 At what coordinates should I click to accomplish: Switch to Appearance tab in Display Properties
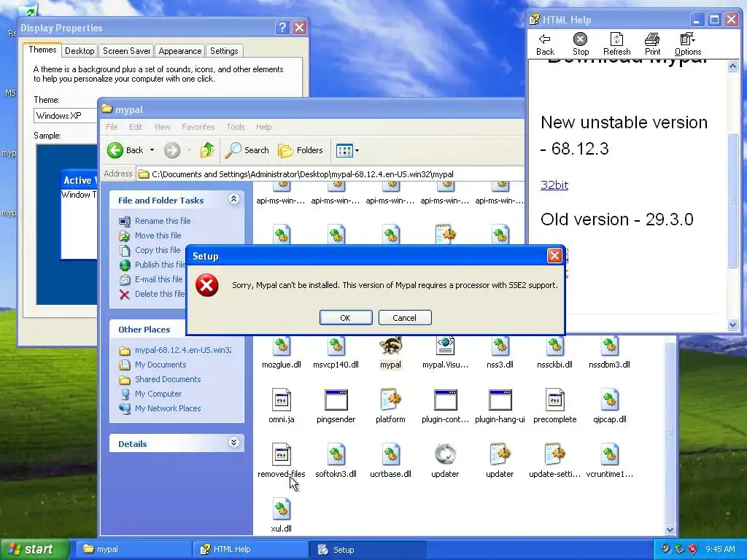point(179,51)
